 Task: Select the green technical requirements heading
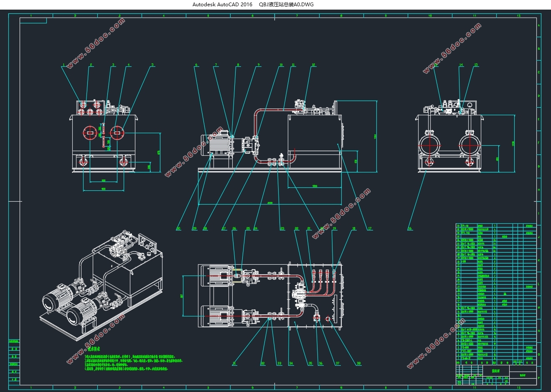[87, 349]
